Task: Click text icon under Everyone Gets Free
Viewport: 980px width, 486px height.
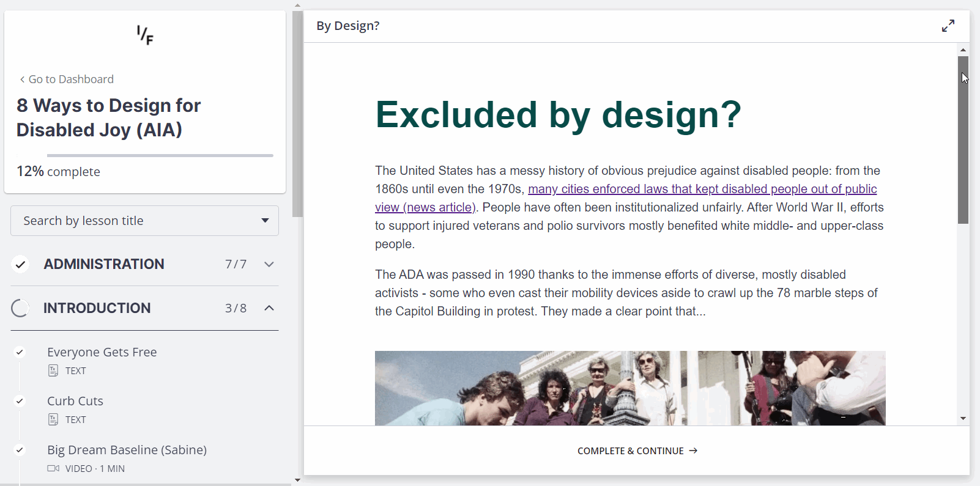Action: click(x=53, y=370)
